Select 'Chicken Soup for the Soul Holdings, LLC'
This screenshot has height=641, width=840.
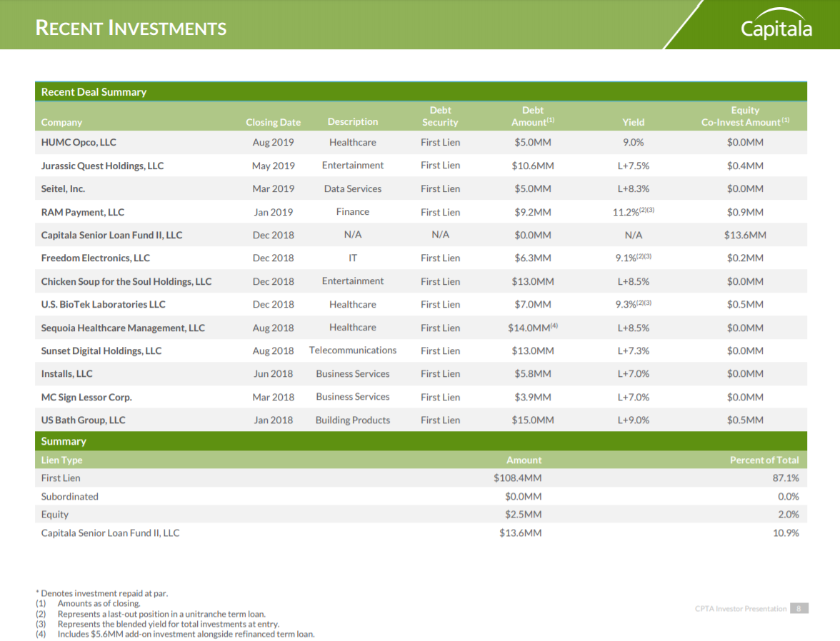pos(126,282)
